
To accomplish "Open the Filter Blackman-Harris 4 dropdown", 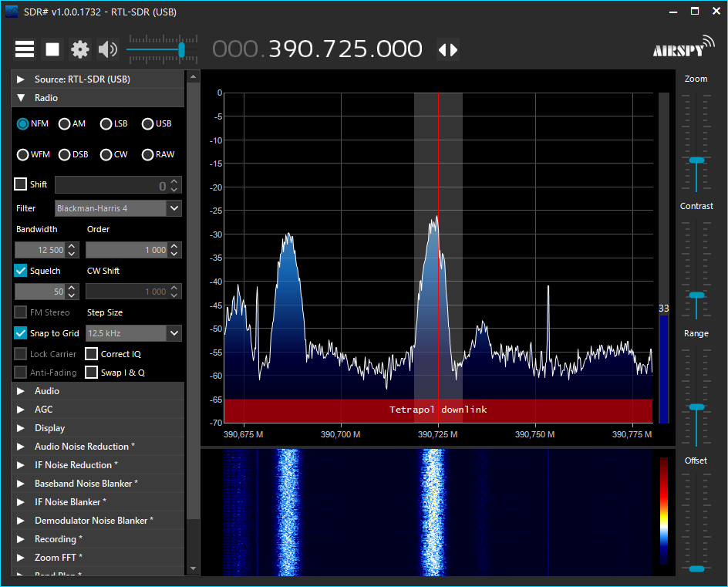I will [x=118, y=208].
